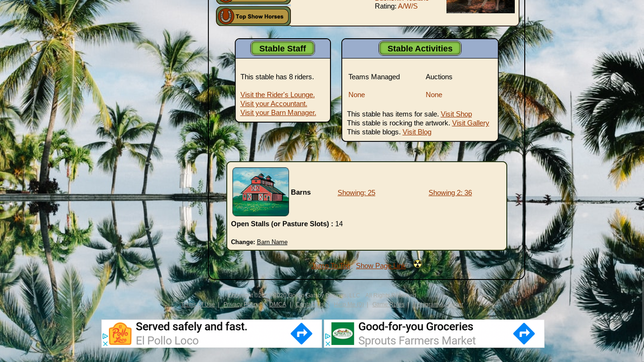
Task: Click the Teams Managed heading
Action: click(x=374, y=77)
